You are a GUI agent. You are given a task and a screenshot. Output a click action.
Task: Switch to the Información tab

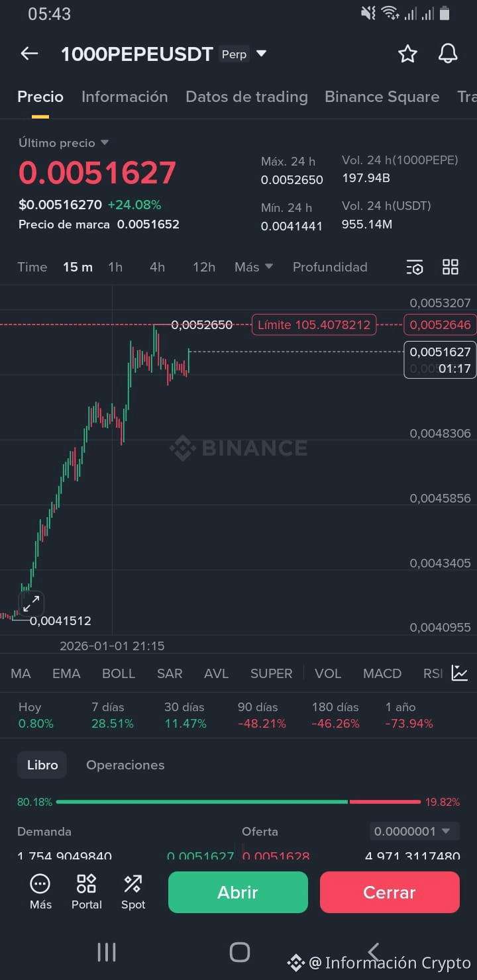(x=125, y=97)
